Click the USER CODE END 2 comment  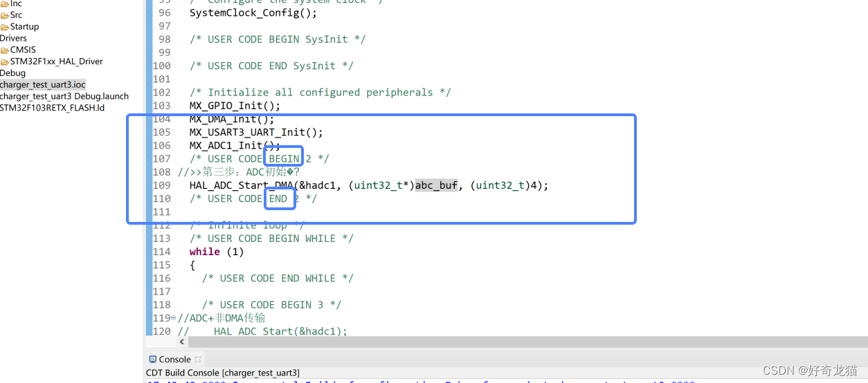[253, 198]
